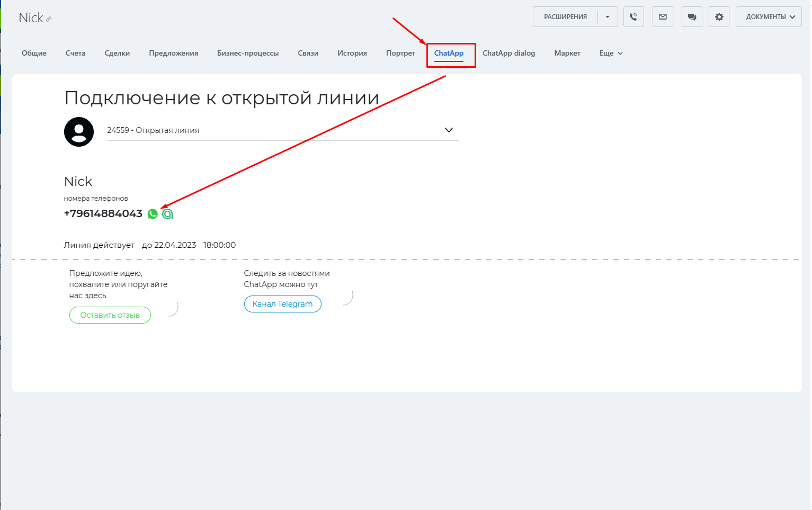Click the Оставить отзыв button
Viewport: 812px width, 510px height.
point(110,315)
